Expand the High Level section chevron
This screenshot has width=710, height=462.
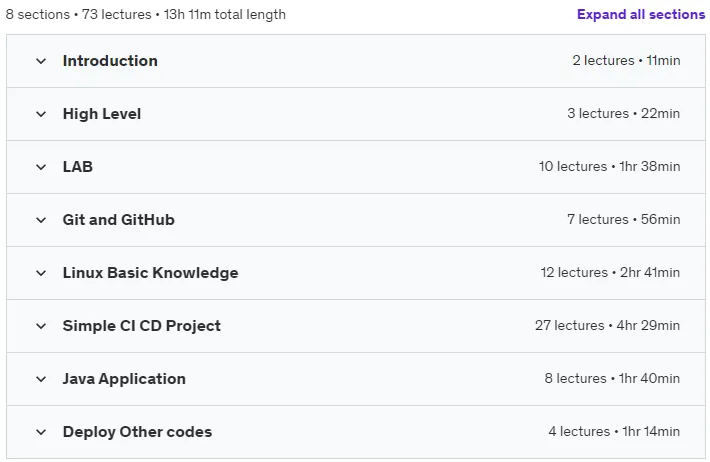coord(41,114)
